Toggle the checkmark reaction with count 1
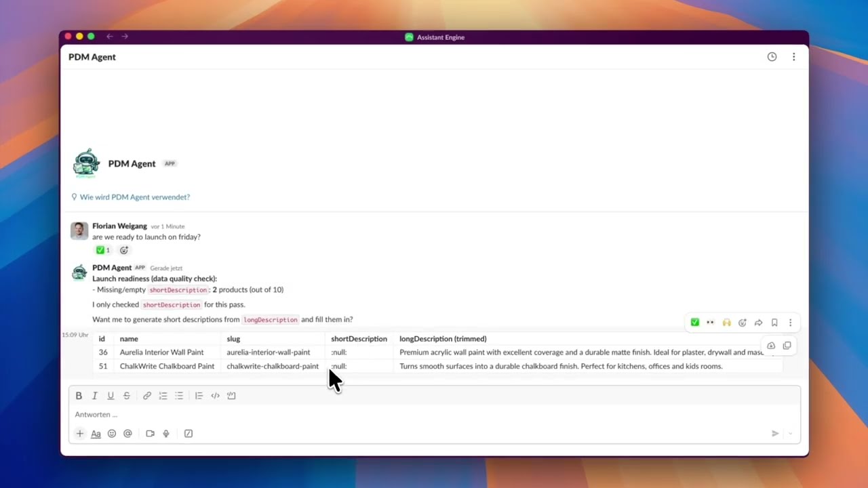The width and height of the screenshot is (868, 488). pyautogui.click(x=103, y=250)
